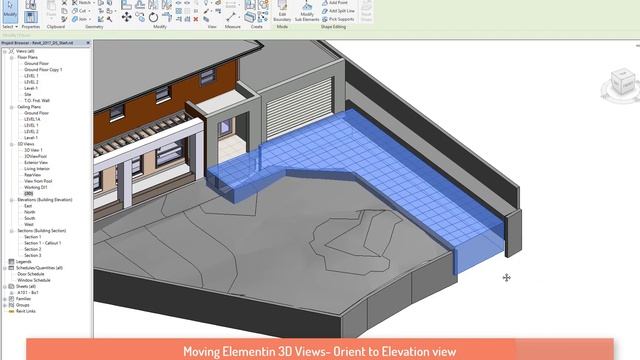
Task: Open the North elevation
Action: [29, 212]
